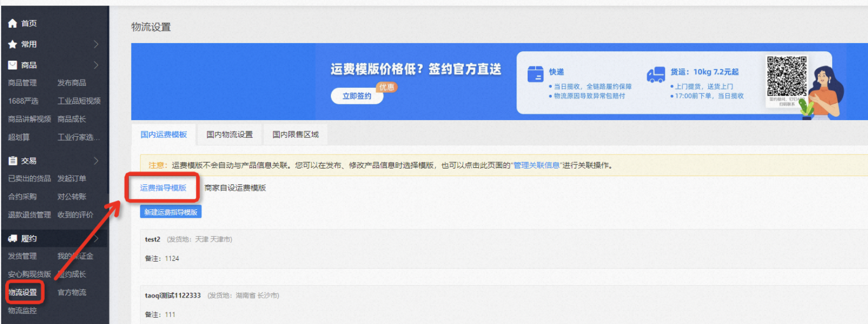Open 退款退货管理 in sidebar
Screen dimensions: 868x324
tap(29, 215)
